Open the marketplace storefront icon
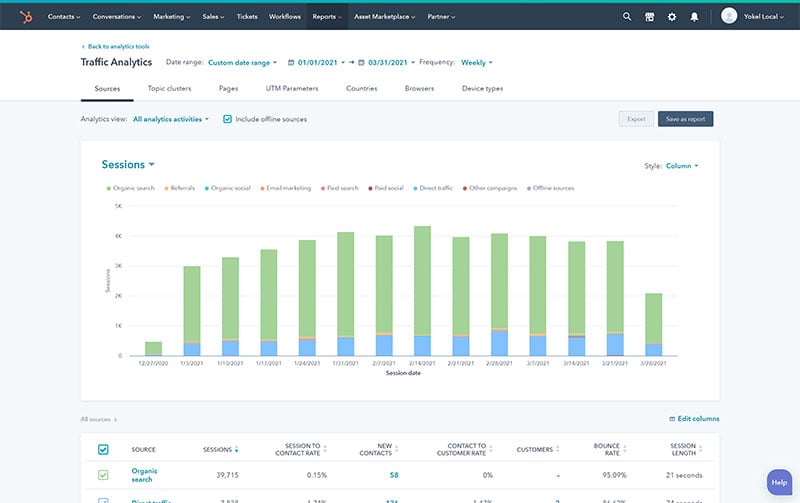This screenshot has width=800, height=503. [x=649, y=17]
